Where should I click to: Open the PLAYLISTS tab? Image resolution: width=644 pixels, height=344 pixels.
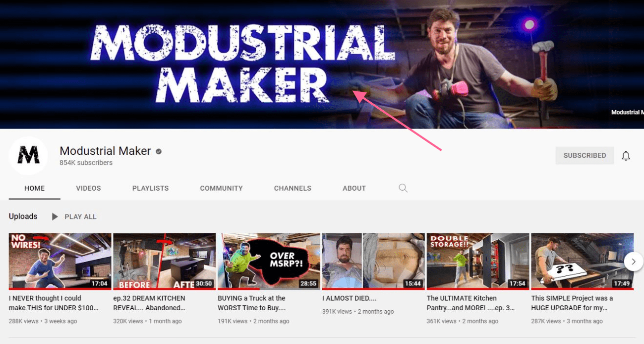150,188
